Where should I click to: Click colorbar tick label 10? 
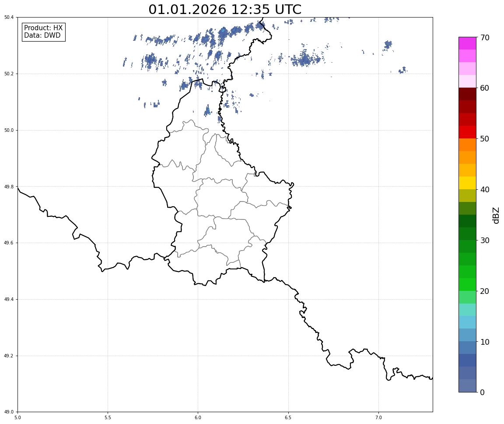click(x=485, y=342)
